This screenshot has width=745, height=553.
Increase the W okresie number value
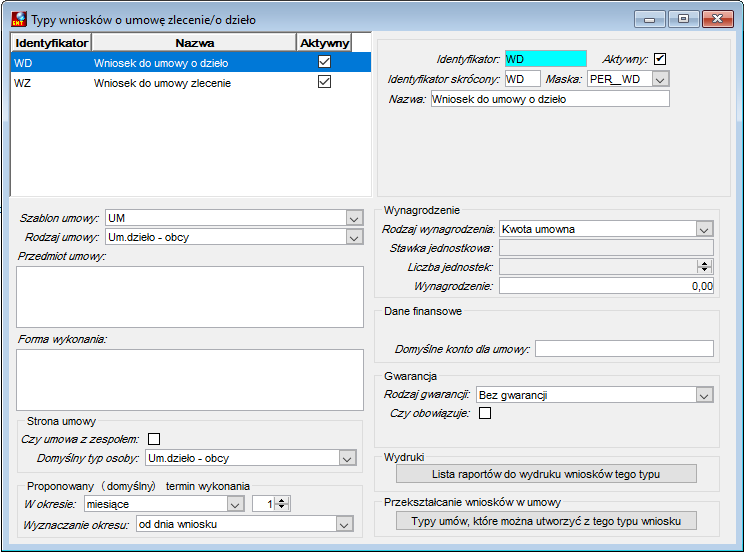282,500
